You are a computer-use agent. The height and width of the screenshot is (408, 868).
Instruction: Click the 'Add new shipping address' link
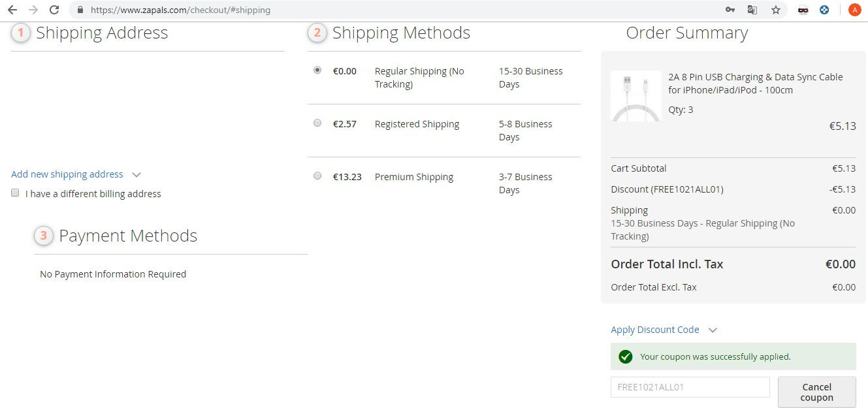click(67, 174)
